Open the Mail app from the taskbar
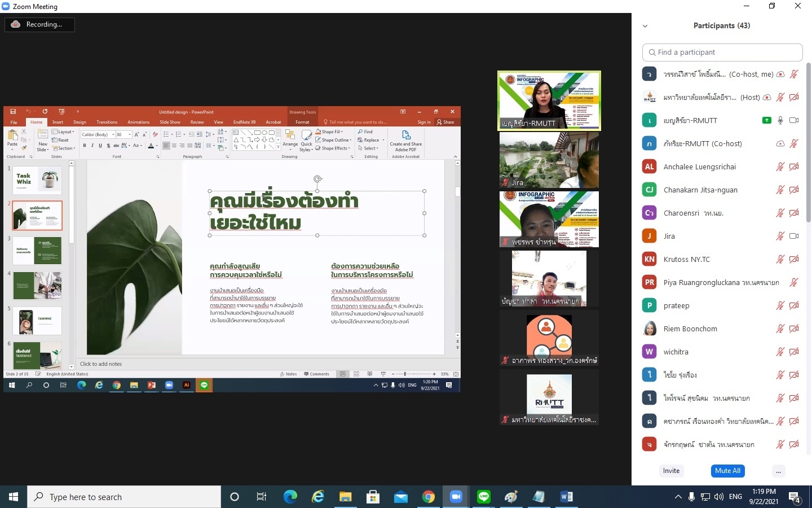 [400, 497]
